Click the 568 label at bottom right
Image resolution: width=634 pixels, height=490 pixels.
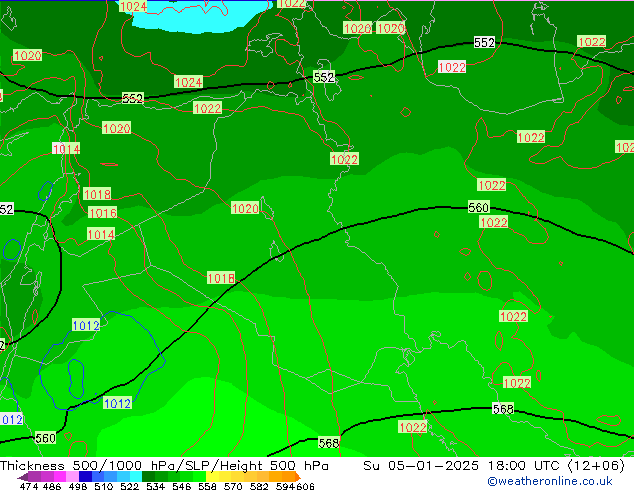pyautogui.click(x=503, y=409)
